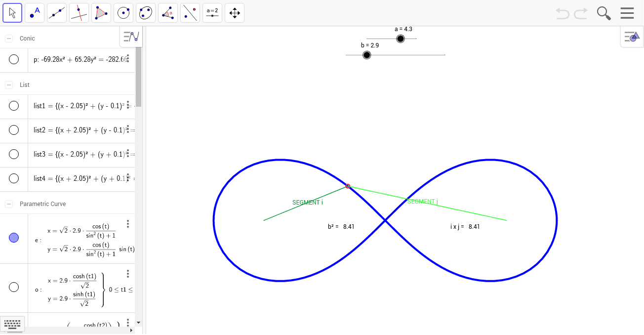Open options menu for conic p

128,58
